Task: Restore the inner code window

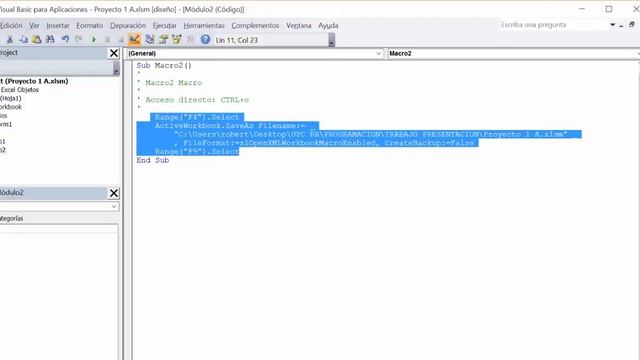Action: pos(631,25)
